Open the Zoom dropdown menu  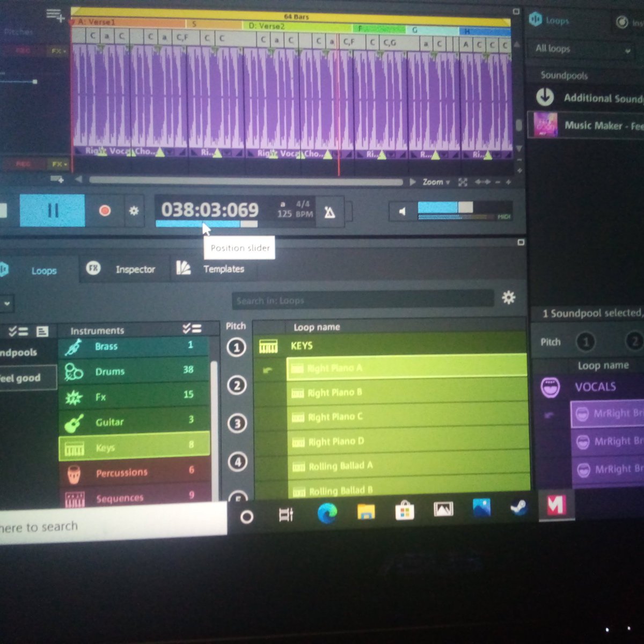(436, 182)
